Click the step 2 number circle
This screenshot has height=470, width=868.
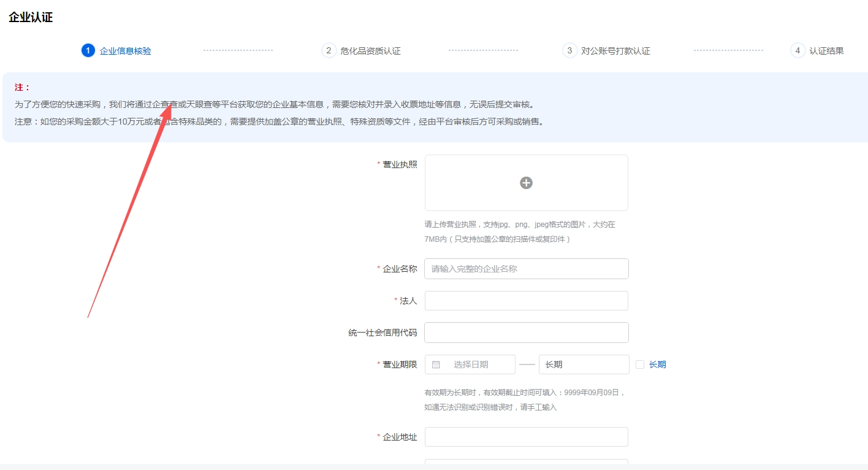pyautogui.click(x=329, y=50)
